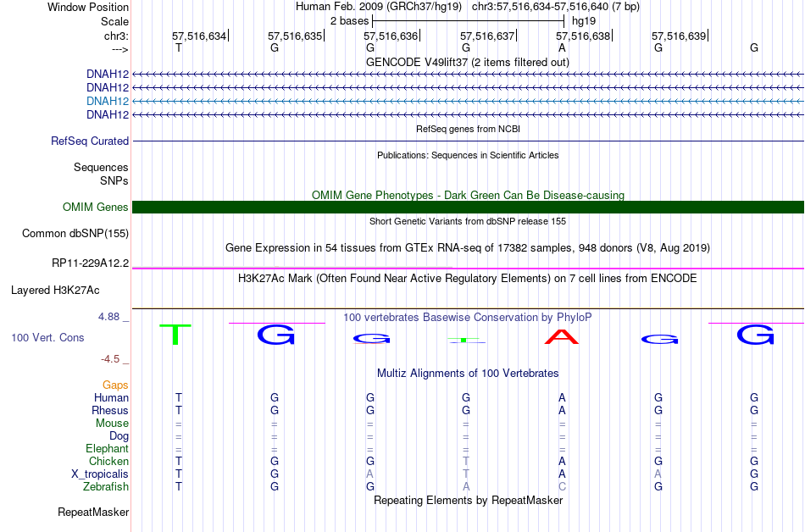The height and width of the screenshot is (532, 805).
Task: Open the GENCODE V49lift37 track title
Action: (468, 63)
